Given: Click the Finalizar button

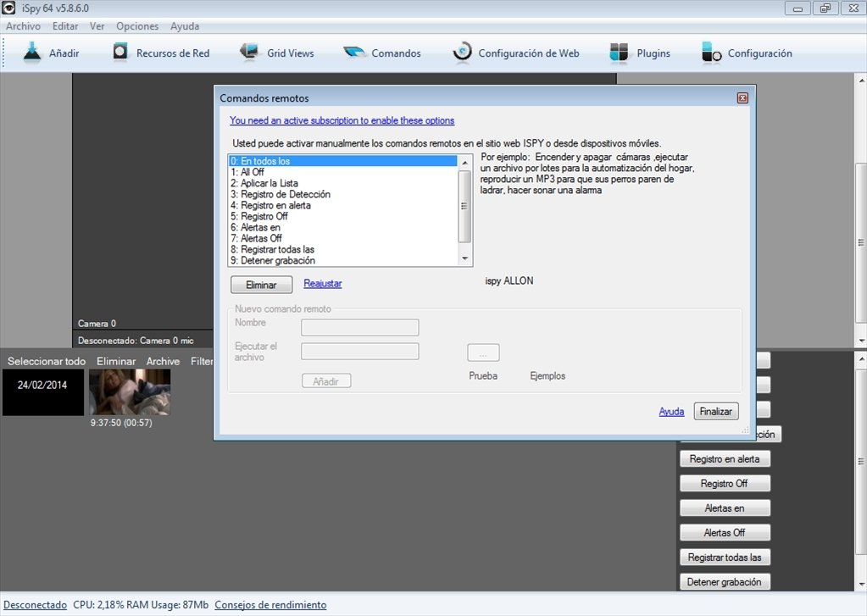Looking at the screenshot, I should pos(716,412).
